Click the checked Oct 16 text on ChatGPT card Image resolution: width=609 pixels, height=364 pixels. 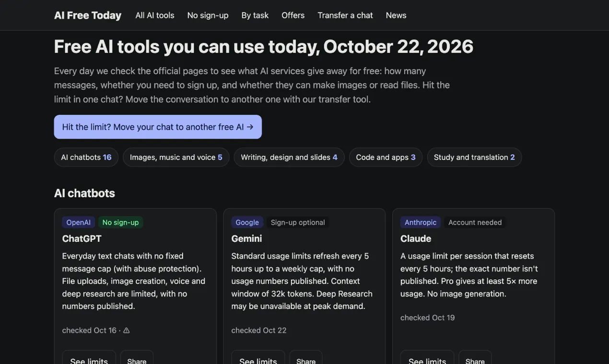(89, 330)
